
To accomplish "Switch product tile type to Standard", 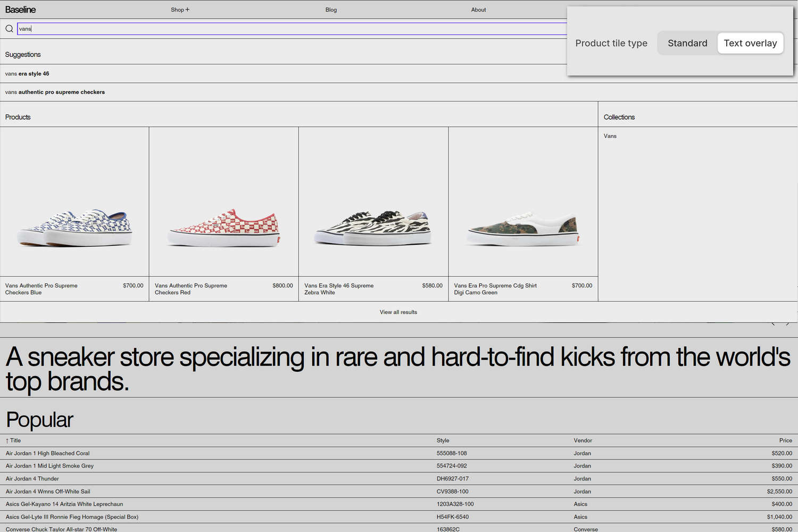I will pyautogui.click(x=687, y=43).
